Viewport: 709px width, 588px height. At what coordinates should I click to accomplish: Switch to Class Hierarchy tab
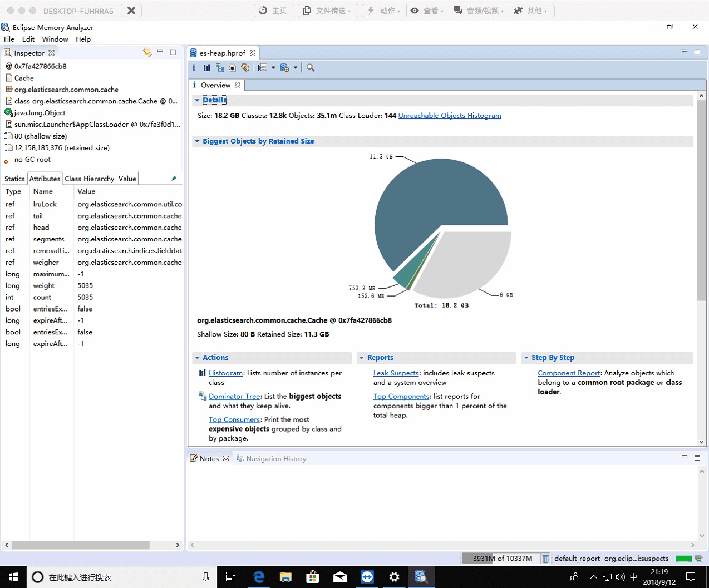pos(89,179)
